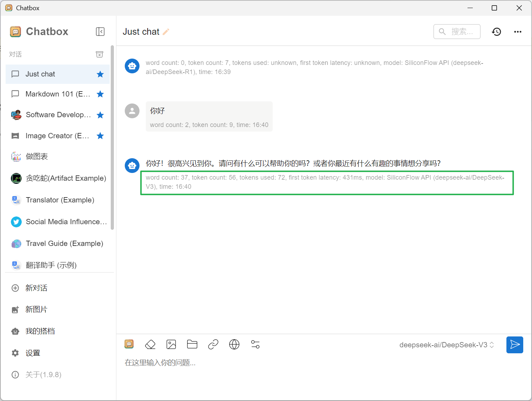Image resolution: width=532 pixels, height=401 pixels.
Task: Click the DeepSeek-V3 reply stats line
Action: [x=325, y=182]
